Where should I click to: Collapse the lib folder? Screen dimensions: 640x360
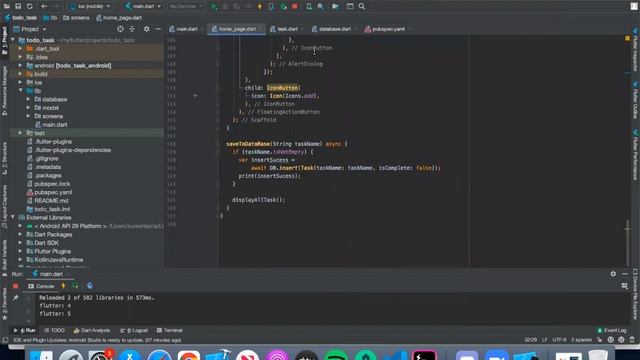tap(20, 91)
